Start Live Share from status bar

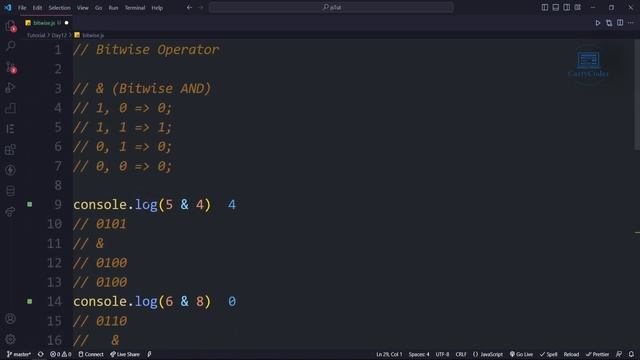click(124, 354)
